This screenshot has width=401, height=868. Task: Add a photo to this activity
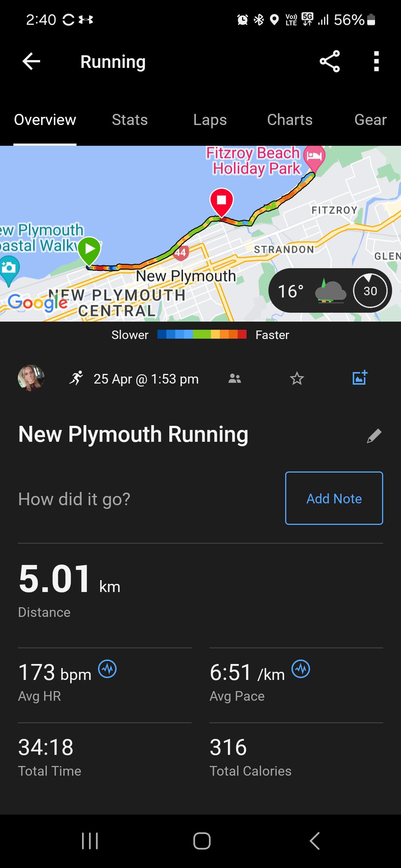(x=359, y=378)
